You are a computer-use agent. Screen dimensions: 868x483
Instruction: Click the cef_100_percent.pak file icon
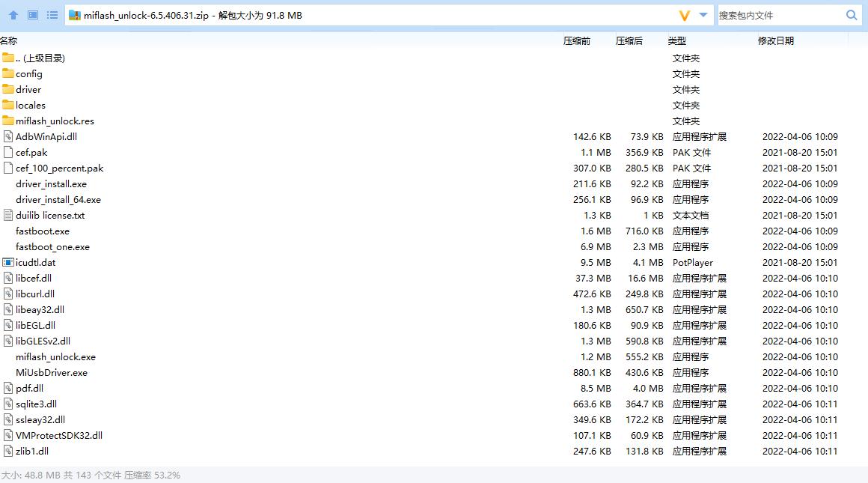coord(7,168)
